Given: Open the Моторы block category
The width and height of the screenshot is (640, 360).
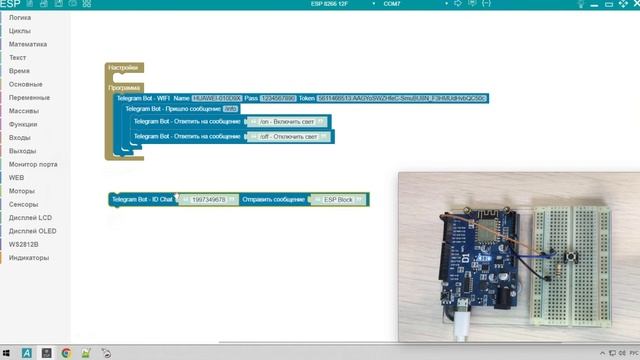Looking at the screenshot, I should point(22,191).
